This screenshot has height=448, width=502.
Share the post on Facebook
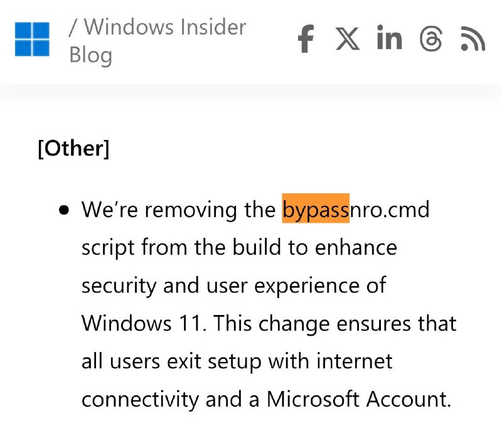(x=306, y=39)
